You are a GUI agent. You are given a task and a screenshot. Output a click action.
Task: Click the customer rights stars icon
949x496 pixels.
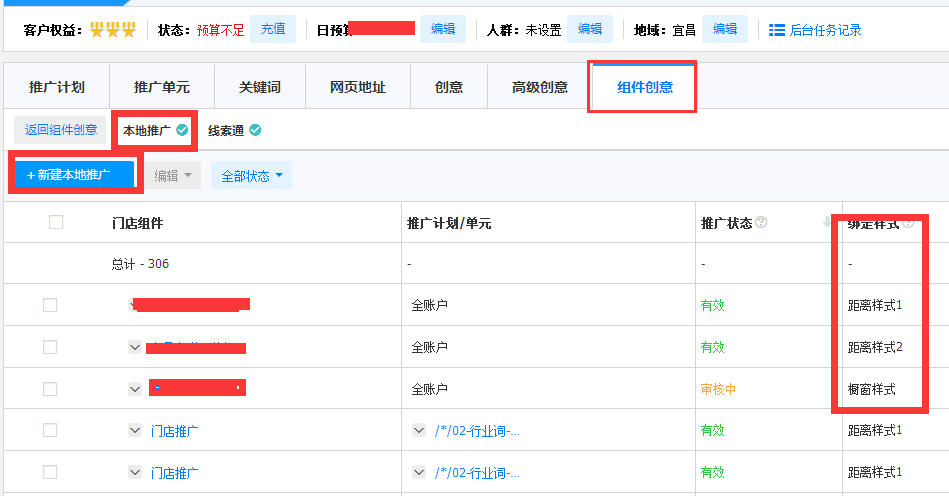click(113, 30)
